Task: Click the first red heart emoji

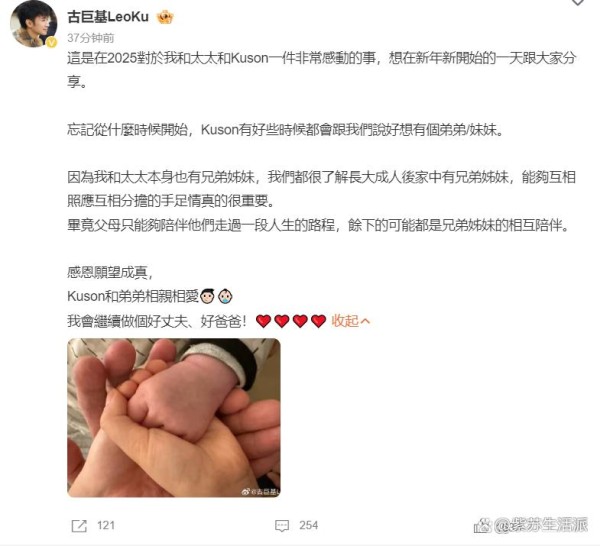Action: pos(263,321)
